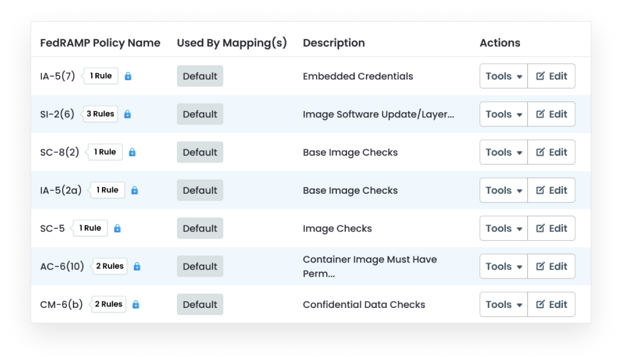Edit the SC-5 policy
622x364 pixels.
tap(552, 228)
